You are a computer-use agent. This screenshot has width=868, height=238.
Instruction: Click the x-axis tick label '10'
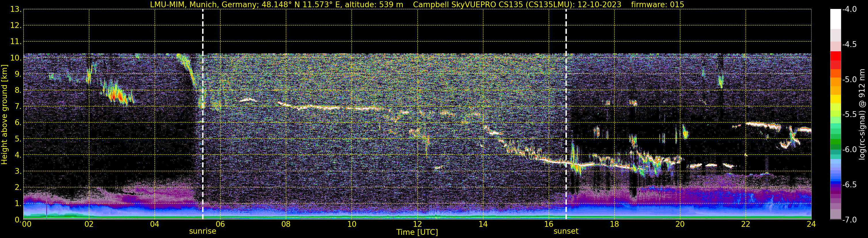pyautogui.click(x=352, y=224)
